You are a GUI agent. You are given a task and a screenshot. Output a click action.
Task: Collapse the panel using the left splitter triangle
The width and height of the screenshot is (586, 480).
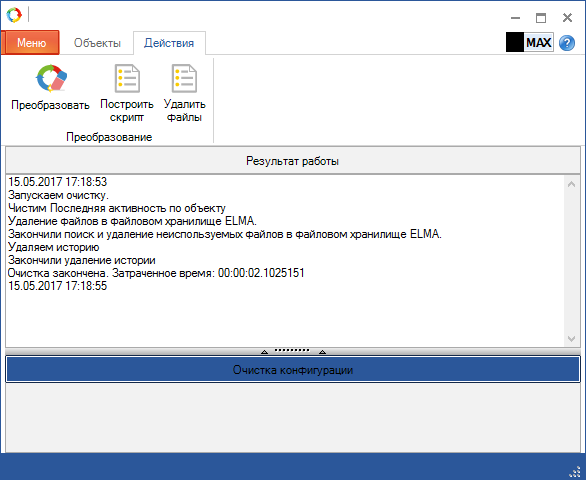point(264,352)
